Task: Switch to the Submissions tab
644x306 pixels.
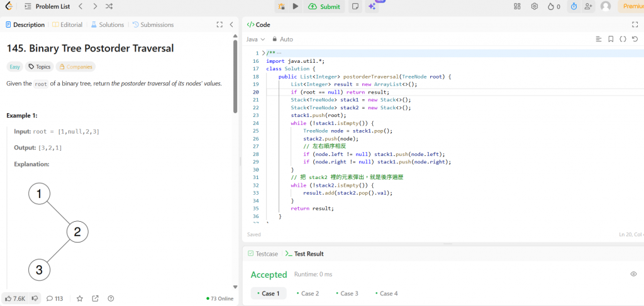Action: point(153,25)
